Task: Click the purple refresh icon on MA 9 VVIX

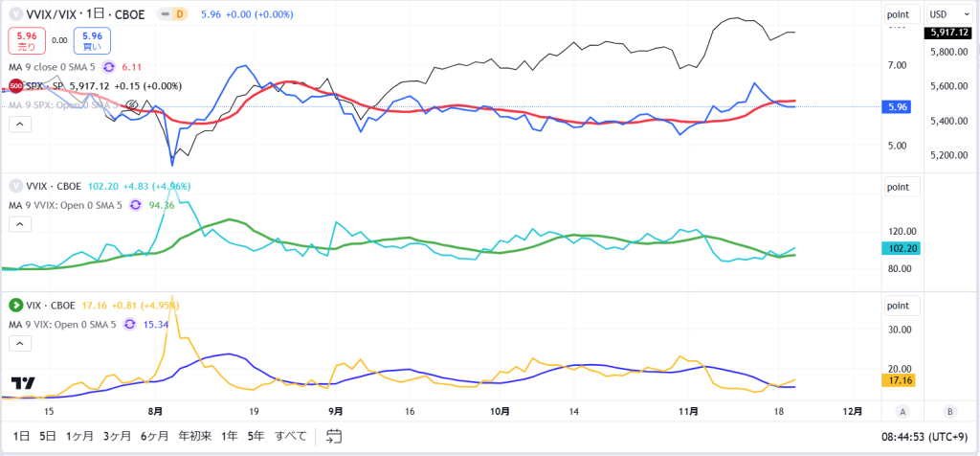Action: coord(135,205)
